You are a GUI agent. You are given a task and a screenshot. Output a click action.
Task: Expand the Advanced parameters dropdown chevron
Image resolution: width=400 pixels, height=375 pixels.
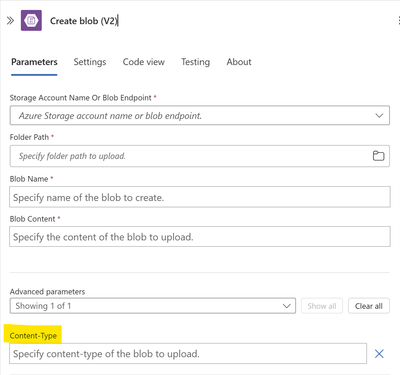287,306
